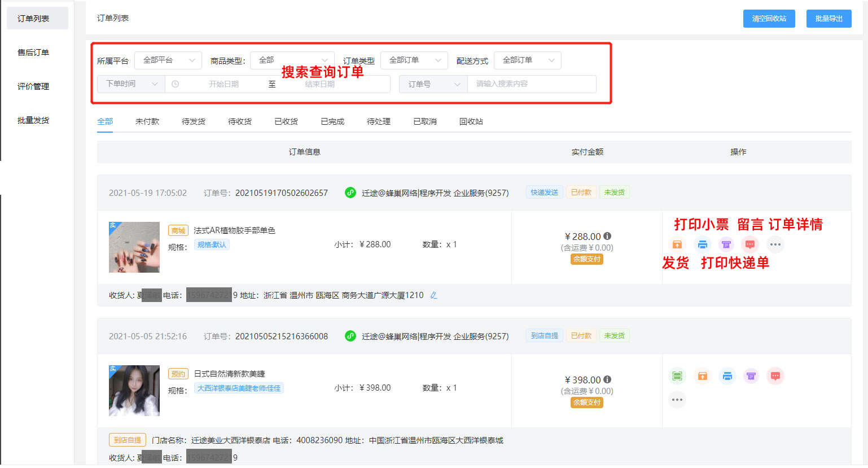Click the 清空回收站 button
This screenshot has width=868, height=468.
[x=769, y=19]
